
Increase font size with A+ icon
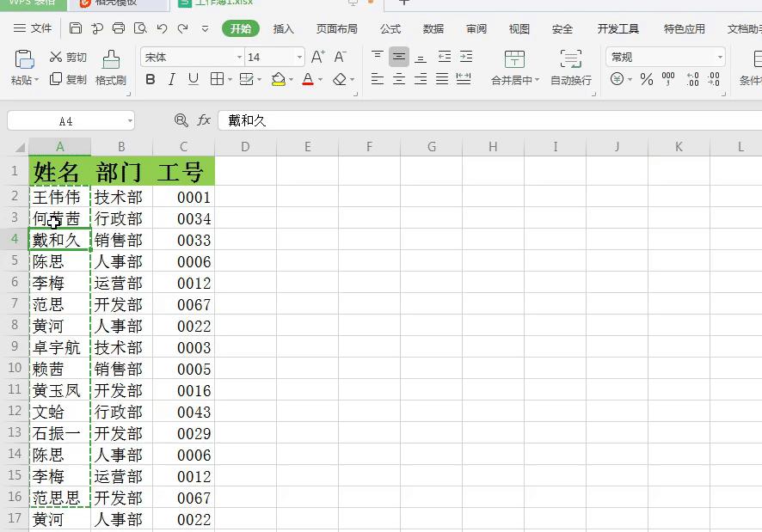click(x=318, y=57)
